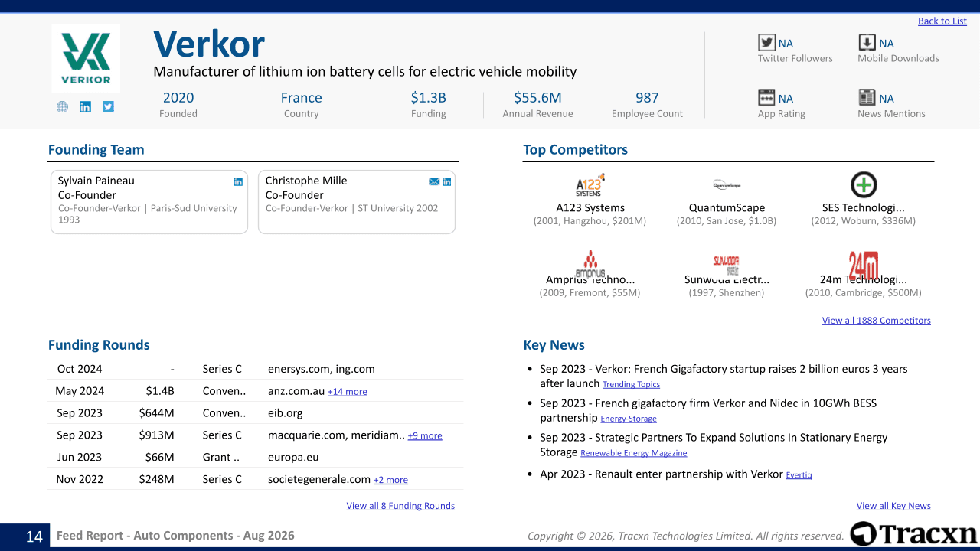Click the QuantumScape logo

[727, 185]
